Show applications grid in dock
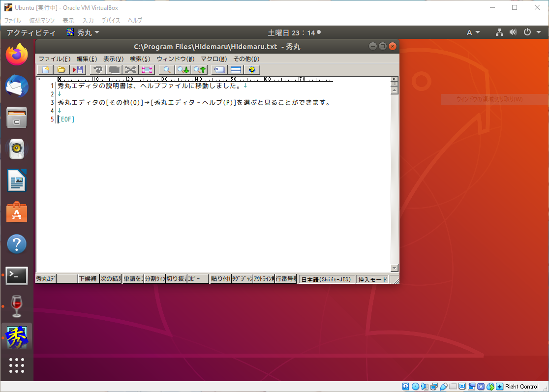 [x=17, y=365]
